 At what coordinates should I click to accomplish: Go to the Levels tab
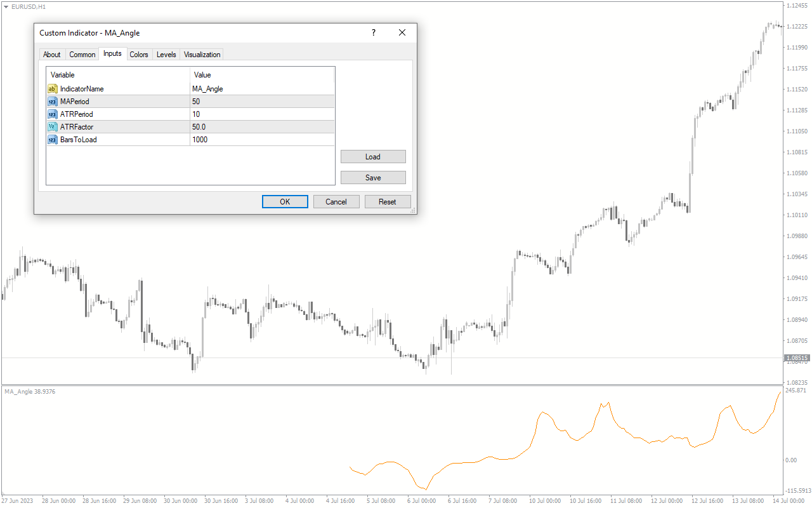point(166,55)
